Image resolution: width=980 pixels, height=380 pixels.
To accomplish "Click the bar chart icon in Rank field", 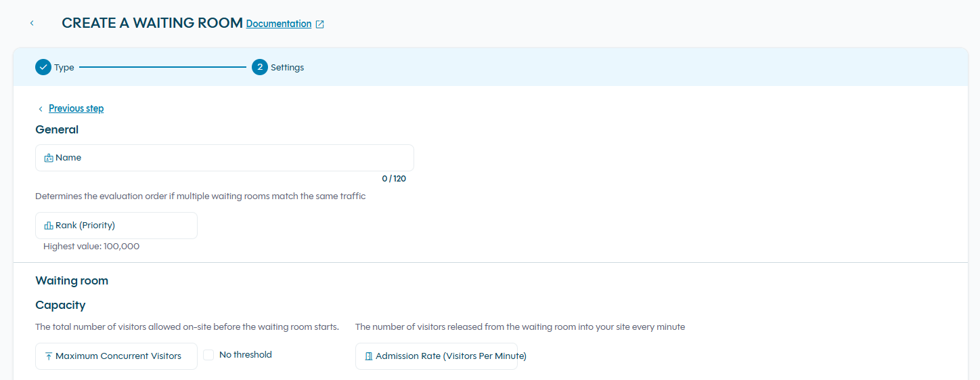I will pyautogui.click(x=49, y=226).
